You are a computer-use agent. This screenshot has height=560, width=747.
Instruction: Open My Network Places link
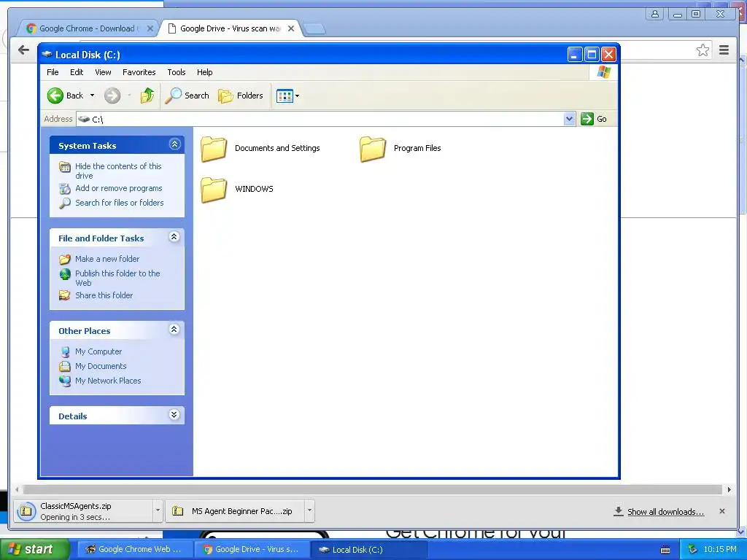[x=108, y=381]
